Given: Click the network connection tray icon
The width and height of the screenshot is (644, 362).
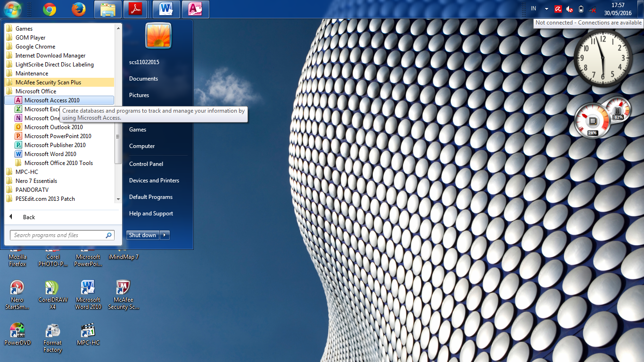Looking at the screenshot, I should tap(593, 9).
